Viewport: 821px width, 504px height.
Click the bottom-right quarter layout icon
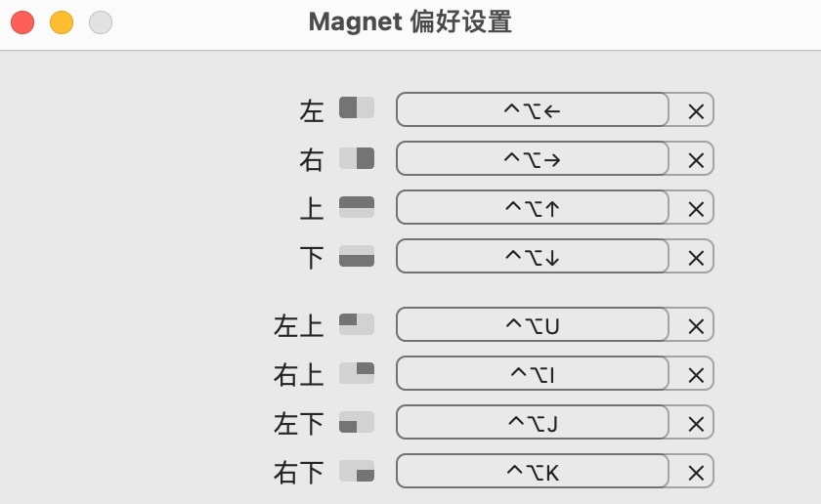pos(357,471)
